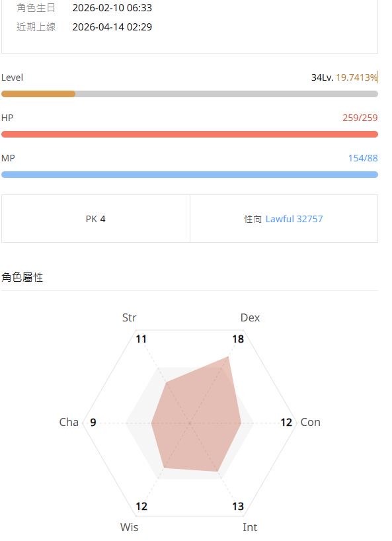The width and height of the screenshot is (392, 541).
Task: Click the Cha attribute label showing 9
Action: pos(69,422)
